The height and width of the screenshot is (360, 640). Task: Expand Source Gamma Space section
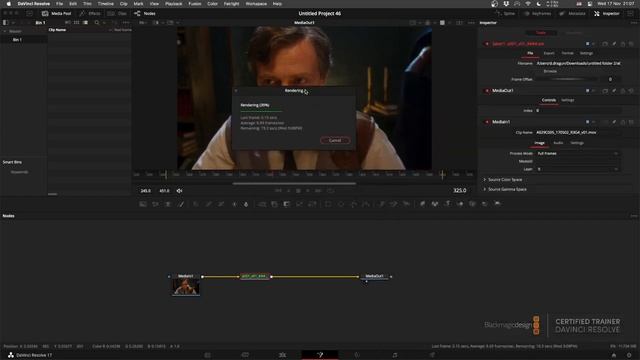tap(507, 189)
